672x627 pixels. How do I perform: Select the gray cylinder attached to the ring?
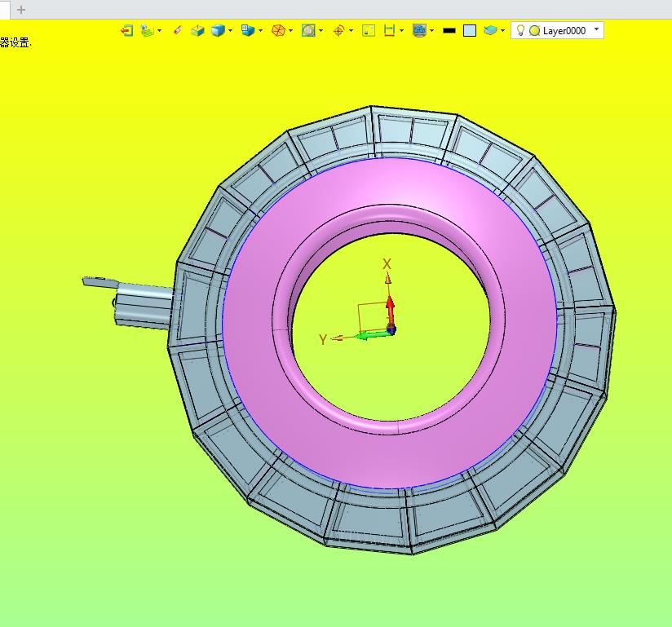tap(144, 304)
